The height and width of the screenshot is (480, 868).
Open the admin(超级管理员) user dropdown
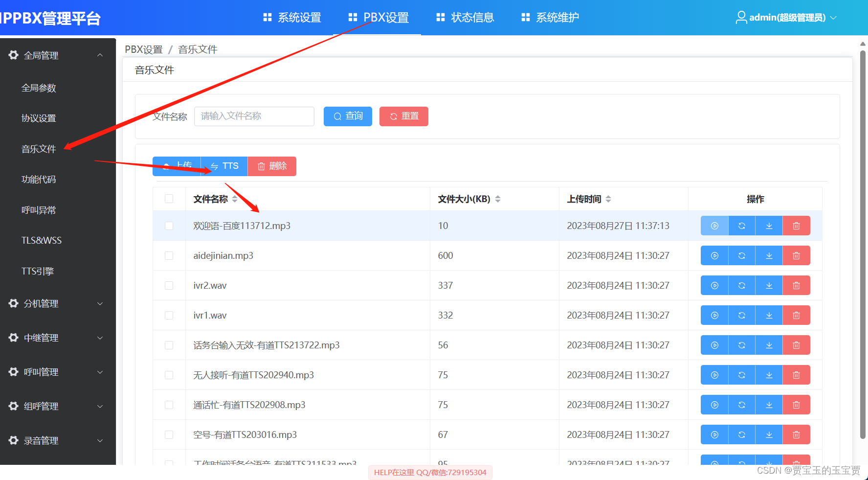pyautogui.click(x=786, y=18)
